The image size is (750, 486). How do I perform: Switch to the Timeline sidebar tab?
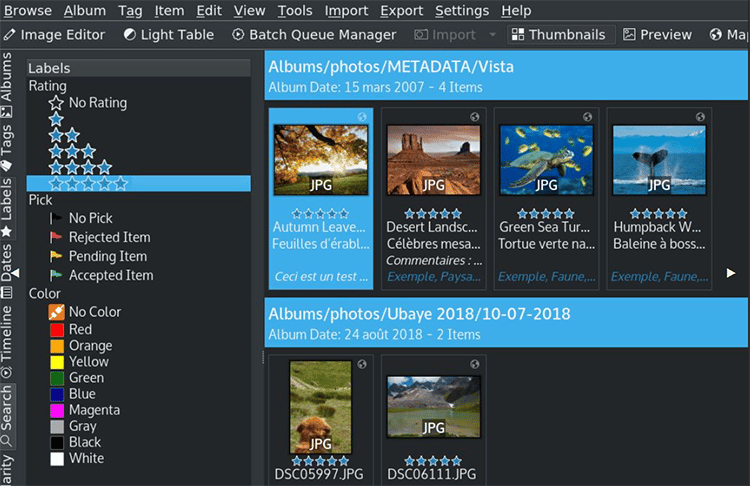click(7, 342)
